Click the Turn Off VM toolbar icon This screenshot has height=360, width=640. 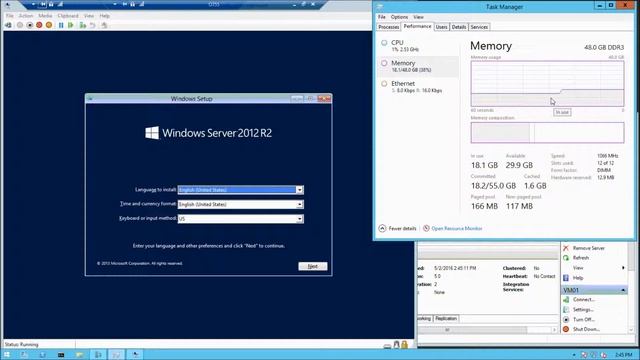click(29, 25)
